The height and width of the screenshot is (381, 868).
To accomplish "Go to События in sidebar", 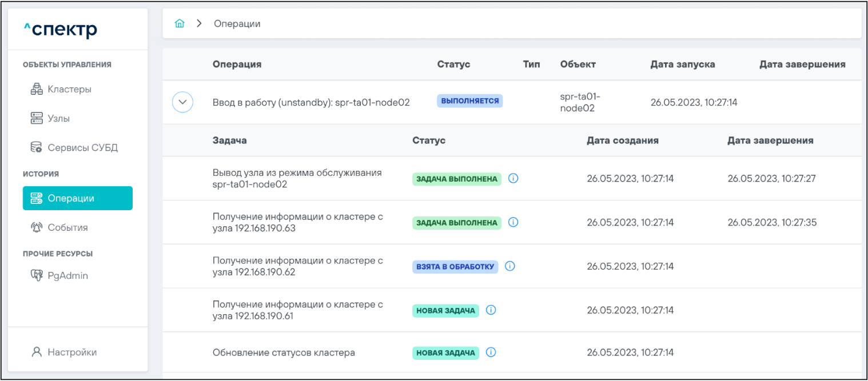I will [67, 227].
